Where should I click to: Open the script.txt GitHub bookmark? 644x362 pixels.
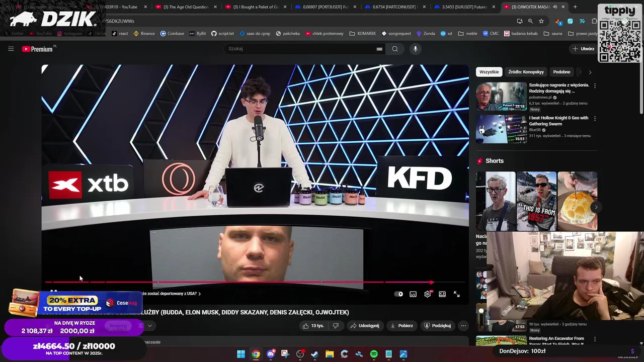point(222,34)
